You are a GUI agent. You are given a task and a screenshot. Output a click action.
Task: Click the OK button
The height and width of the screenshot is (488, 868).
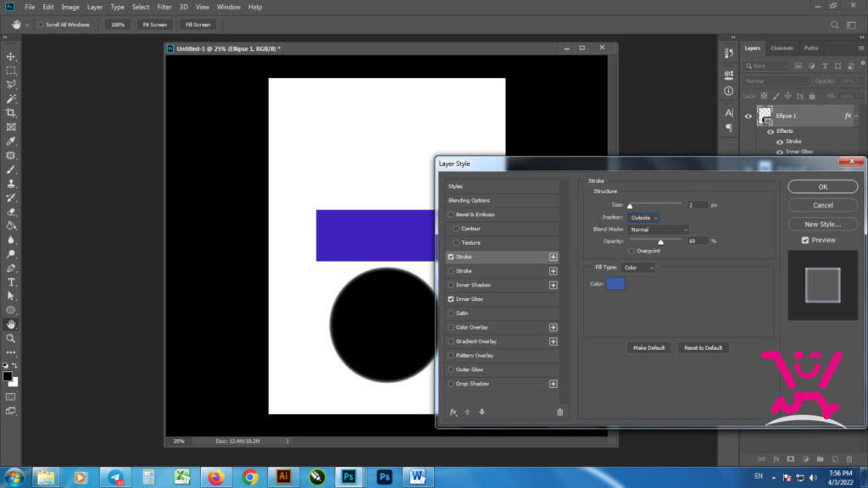[x=822, y=187]
